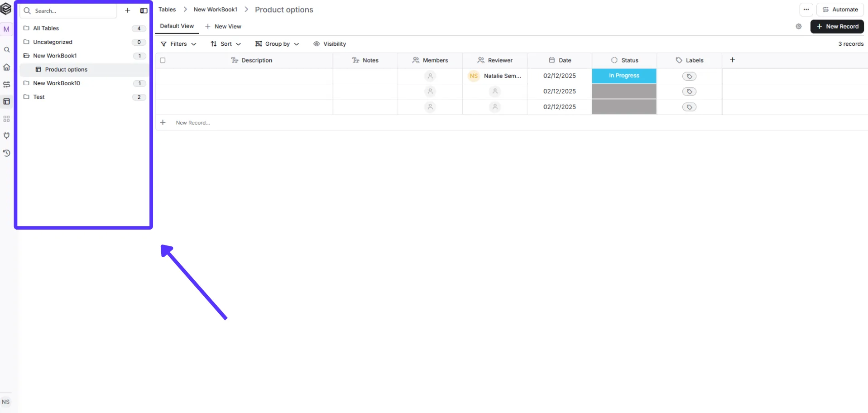Screen dimensions: 868x413
Task: Add new table with plus icon
Action: (x=128, y=10)
